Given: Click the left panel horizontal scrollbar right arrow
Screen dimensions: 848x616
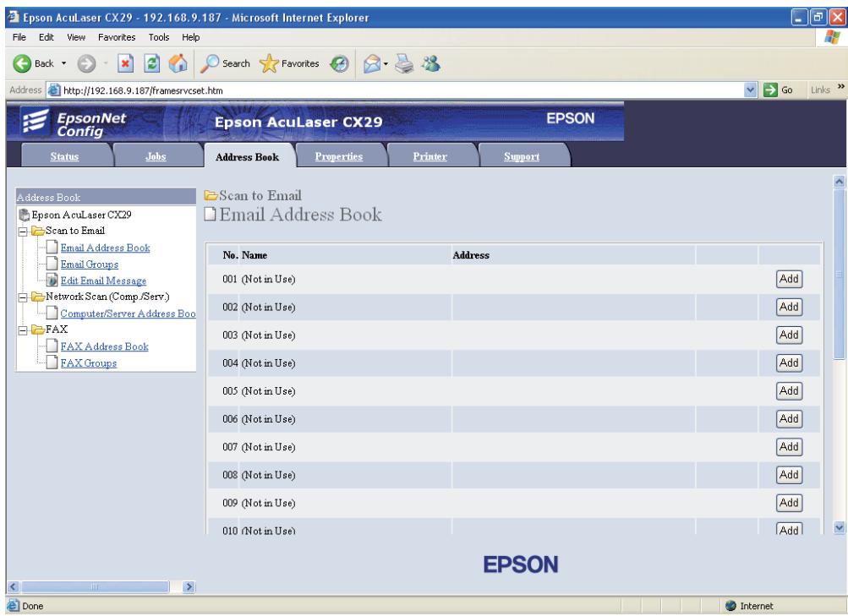Looking at the screenshot, I should coord(189,586).
